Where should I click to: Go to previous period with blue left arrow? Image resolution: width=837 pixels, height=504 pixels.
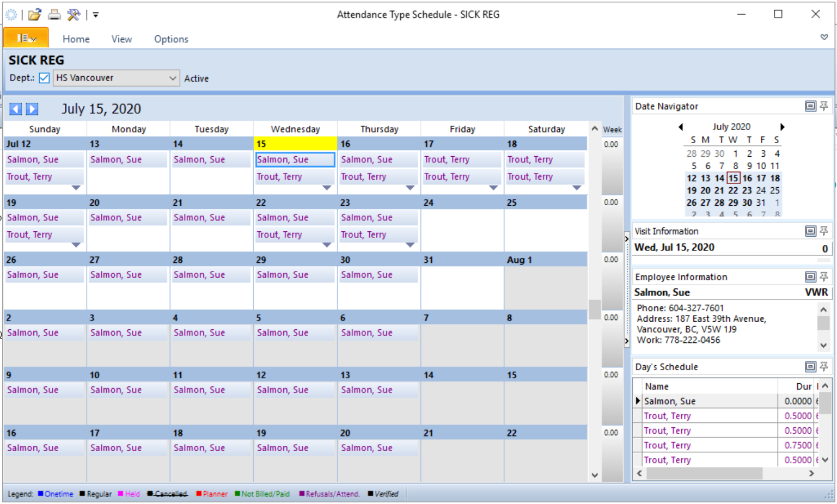[16, 109]
